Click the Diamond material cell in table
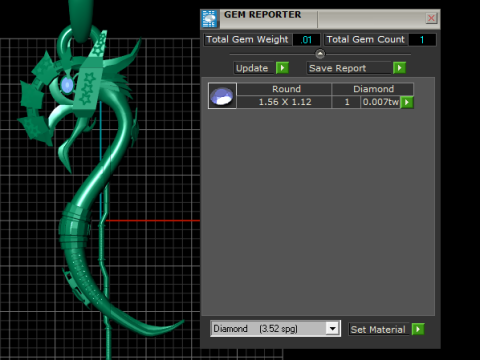The height and width of the screenshot is (360, 480). pyautogui.click(x=373, y=89)
